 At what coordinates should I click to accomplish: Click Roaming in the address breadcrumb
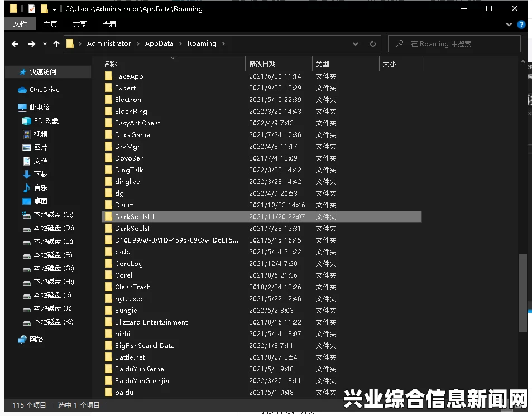click(202, 43)
